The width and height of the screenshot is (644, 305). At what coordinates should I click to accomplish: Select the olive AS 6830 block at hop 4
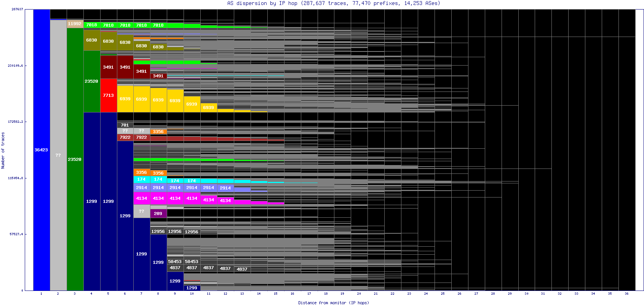click(x=92, y=40)
